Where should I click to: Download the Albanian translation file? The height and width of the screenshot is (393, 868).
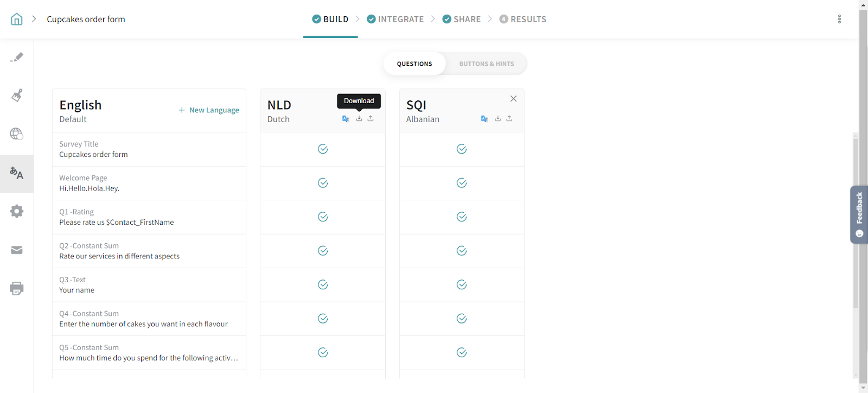coord(498,118)
